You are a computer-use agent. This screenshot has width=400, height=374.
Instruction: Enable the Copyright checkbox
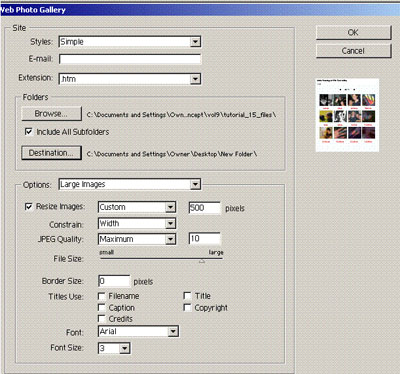[187, 307]
